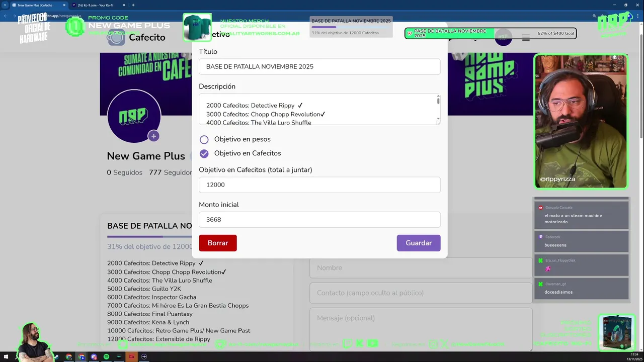Open a new browser tab
Screen dimensions: 644x362
[133, 5]
